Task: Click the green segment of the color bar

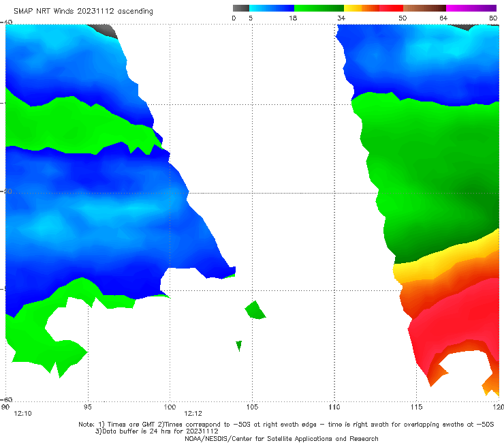Action: (319, 8)
